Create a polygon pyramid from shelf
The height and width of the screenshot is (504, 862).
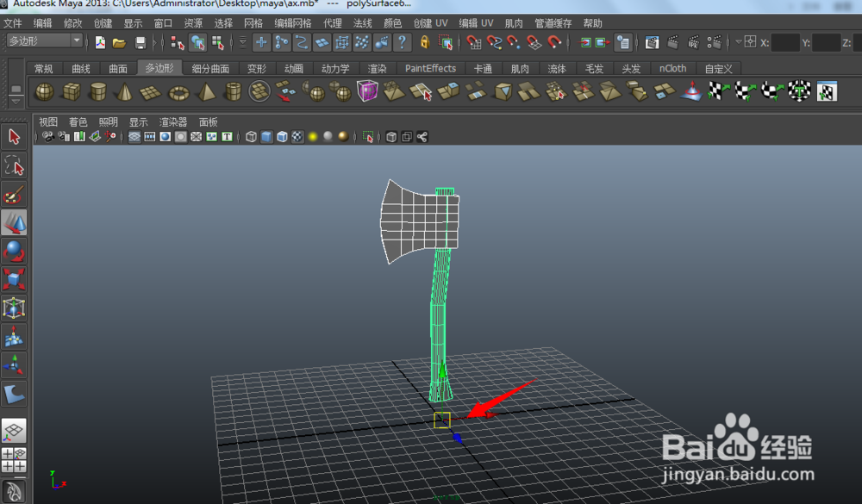pyautogui.click(x=206, y=91)
